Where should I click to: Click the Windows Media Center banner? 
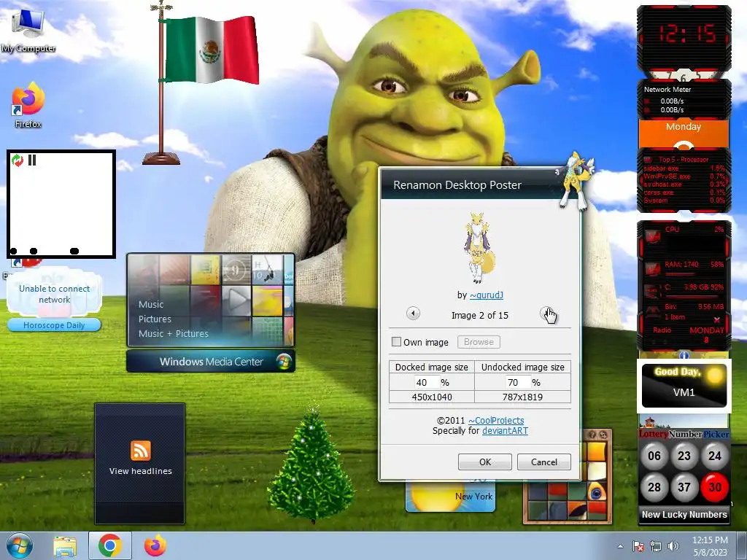pyautogui.click(x=211, y=362)
